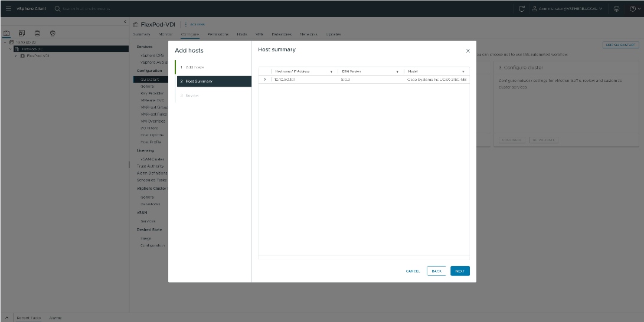Open vSAN Services

[x=148, y=222]
